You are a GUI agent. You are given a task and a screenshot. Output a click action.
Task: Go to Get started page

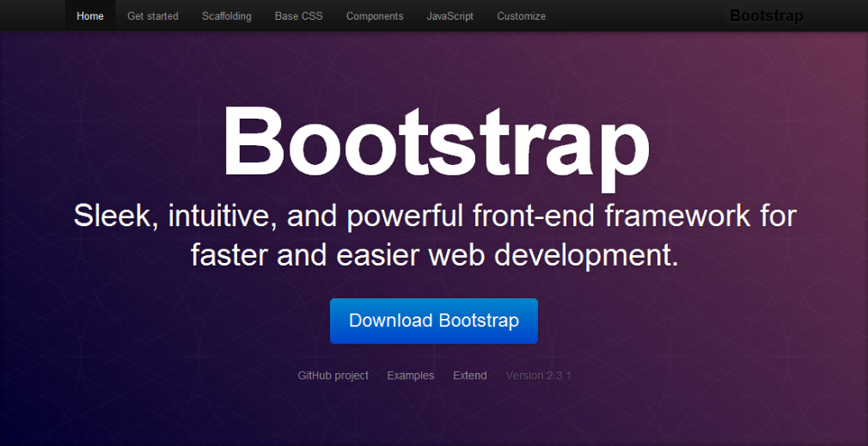click(x=153, y=16)
